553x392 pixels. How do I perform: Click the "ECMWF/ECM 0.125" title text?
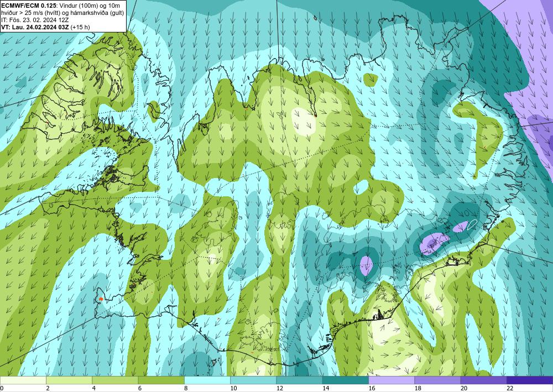pos(28,6)
